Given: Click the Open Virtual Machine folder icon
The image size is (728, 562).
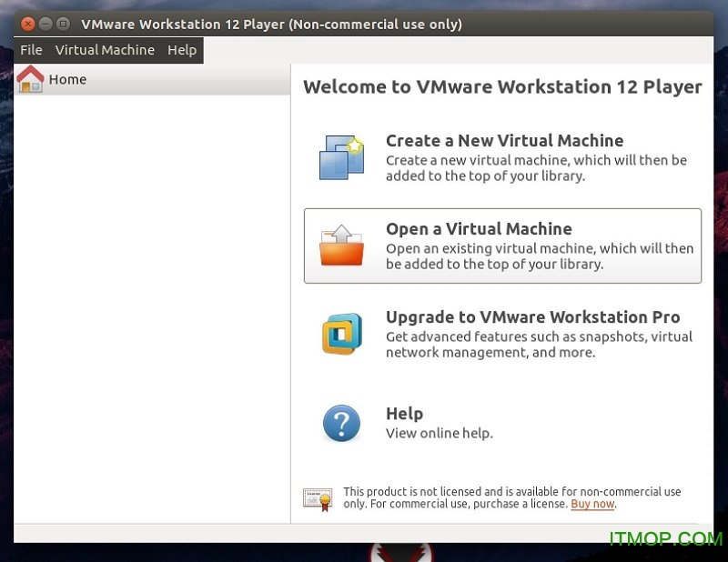Looking at the screenshot, I should point(342,246).
